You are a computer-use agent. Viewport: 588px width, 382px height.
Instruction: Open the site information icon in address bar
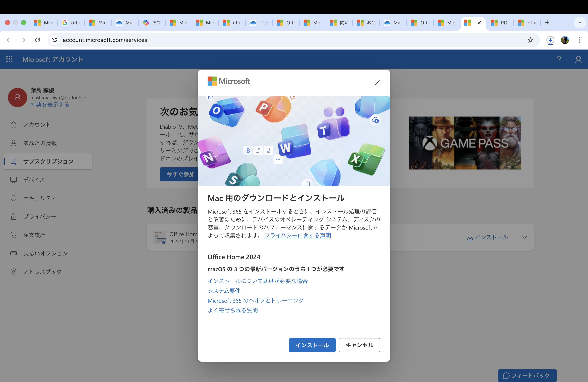pos(55,40)
